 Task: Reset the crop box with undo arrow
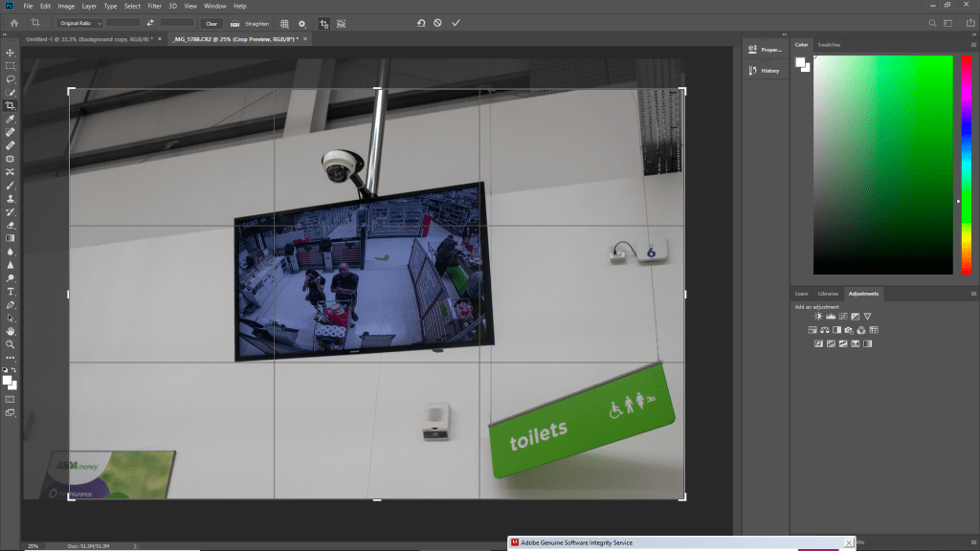click(420, 23)
